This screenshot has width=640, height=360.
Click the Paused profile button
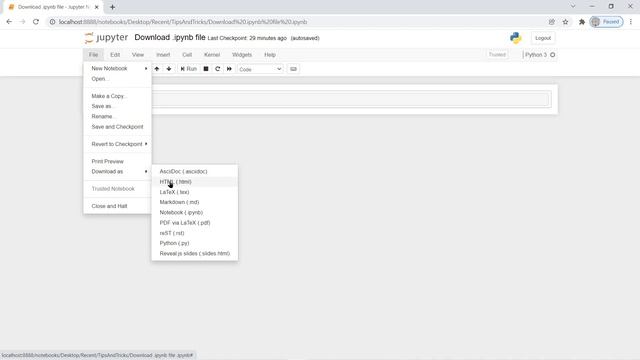click(x=607, y=22)
